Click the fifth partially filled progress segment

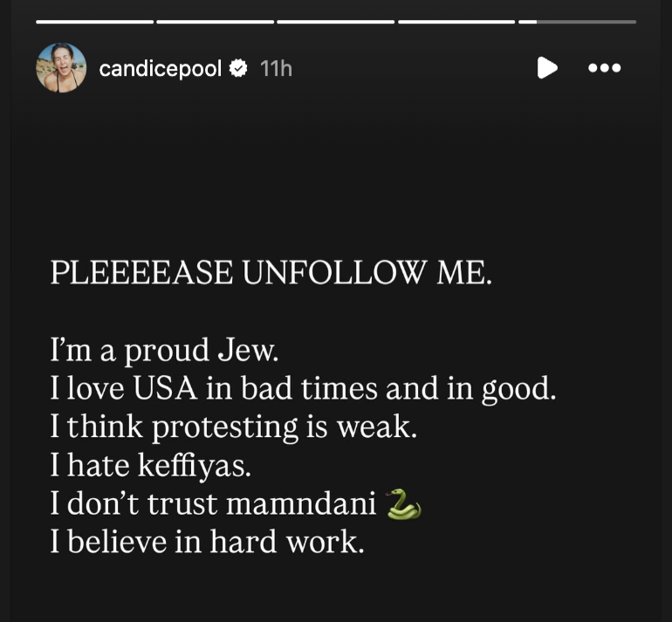[x=577, y=22]
